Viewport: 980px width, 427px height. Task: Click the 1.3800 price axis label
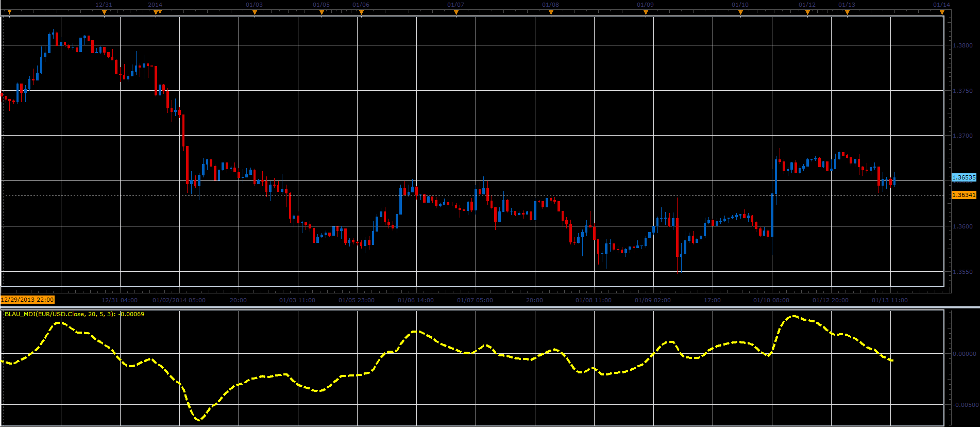click(962, 45)
